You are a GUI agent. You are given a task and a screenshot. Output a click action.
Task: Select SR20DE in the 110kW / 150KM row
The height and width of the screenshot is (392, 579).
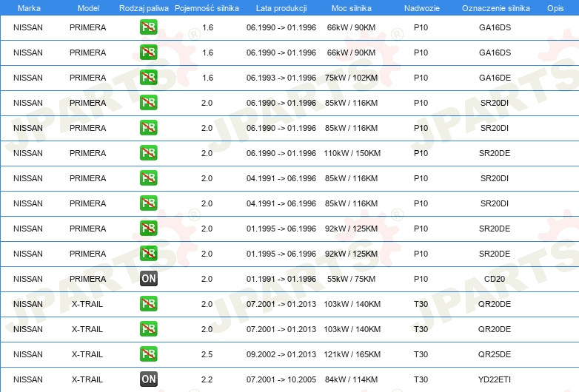[495, 153]
